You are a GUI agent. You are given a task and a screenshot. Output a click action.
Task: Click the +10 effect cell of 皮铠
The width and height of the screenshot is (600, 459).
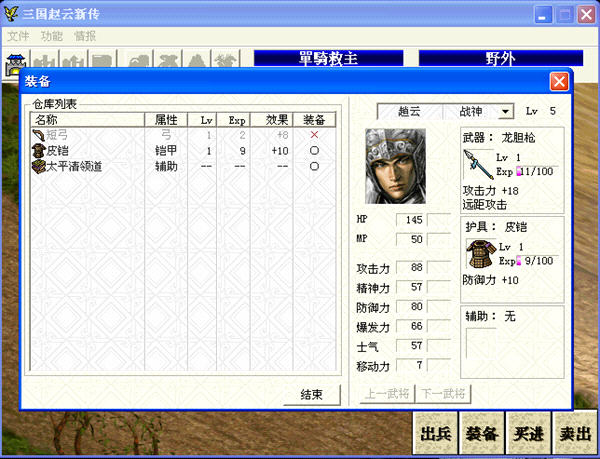point(280,151)
